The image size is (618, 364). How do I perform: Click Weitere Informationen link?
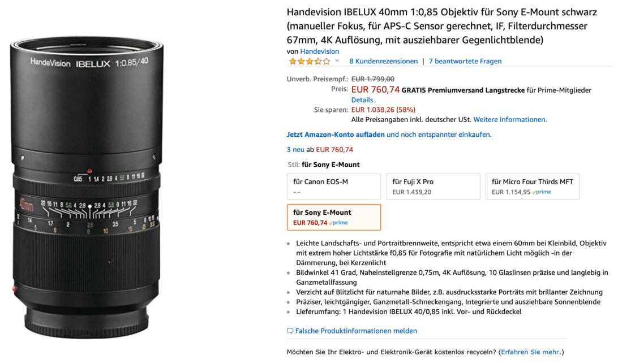pos(510,120)
